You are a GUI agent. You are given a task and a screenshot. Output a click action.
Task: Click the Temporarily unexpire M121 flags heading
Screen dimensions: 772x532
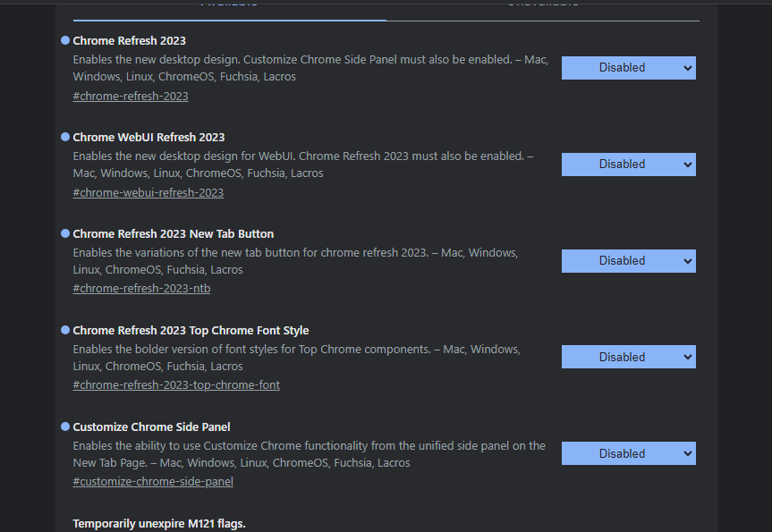(158, 523)
